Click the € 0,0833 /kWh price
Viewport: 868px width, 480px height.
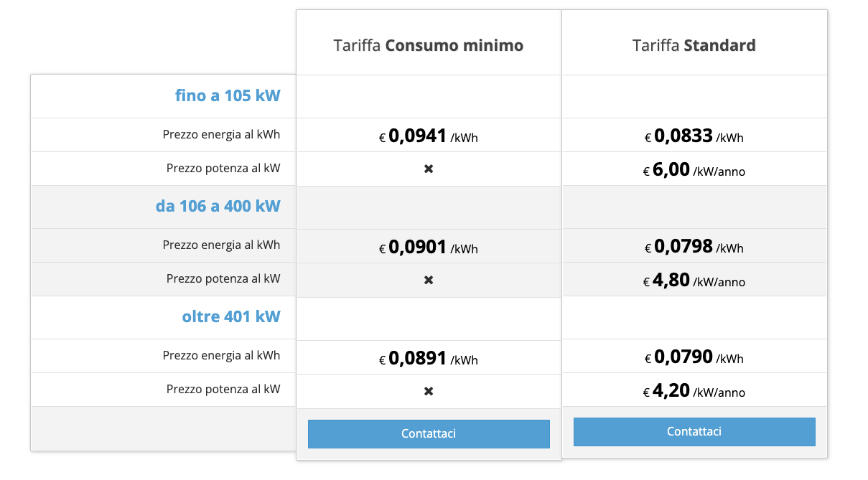(694, 136)
